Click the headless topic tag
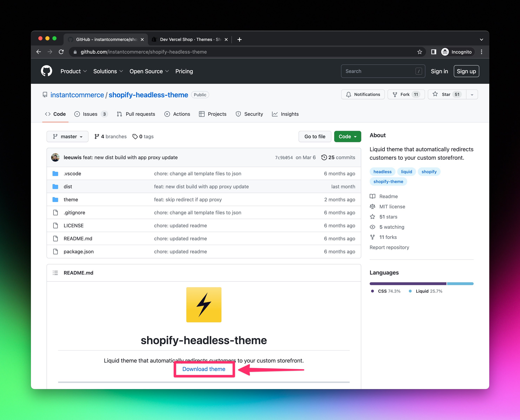 pyautogui.click(x=382, y=172)
